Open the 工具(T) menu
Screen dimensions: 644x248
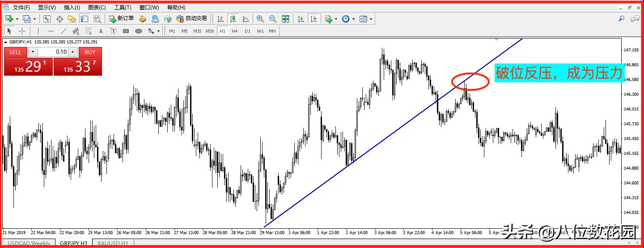click(123, 7)
